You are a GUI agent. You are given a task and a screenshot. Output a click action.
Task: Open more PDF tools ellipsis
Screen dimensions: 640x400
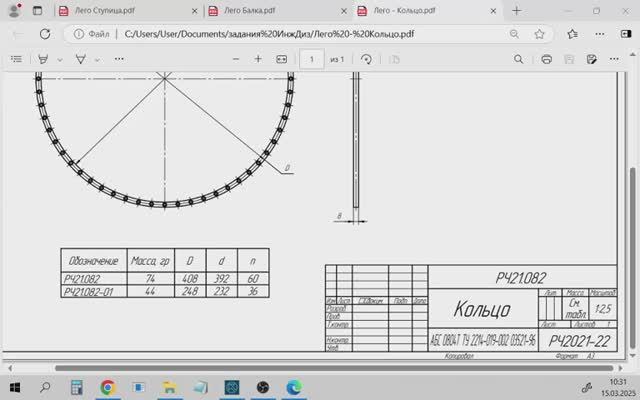[x=119, y=59]
